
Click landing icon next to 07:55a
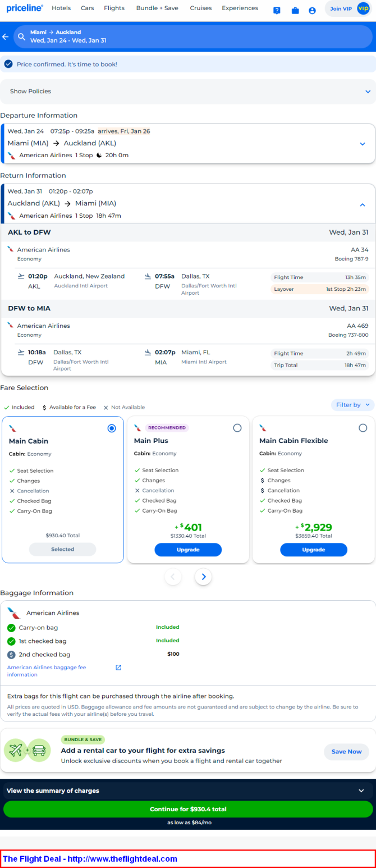tap(148, 276)
